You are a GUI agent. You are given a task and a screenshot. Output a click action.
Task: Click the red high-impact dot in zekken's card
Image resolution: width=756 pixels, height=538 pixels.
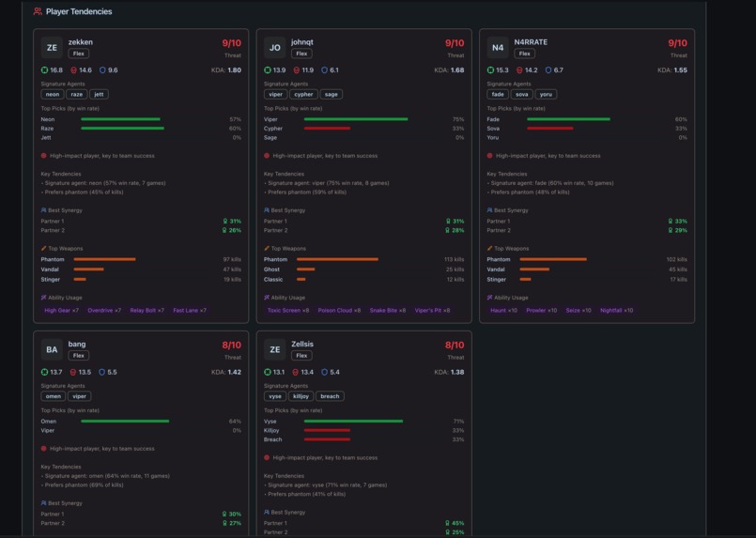pyautogui.click(x=44, y=156)
